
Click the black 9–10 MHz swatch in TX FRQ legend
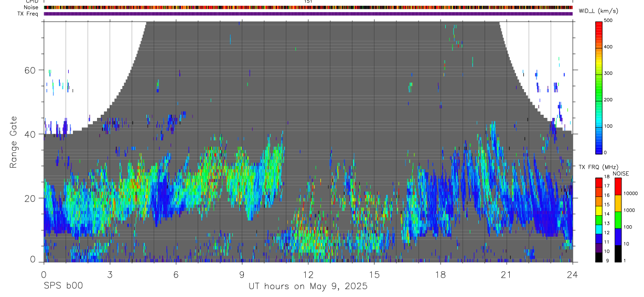coord(599,257)
